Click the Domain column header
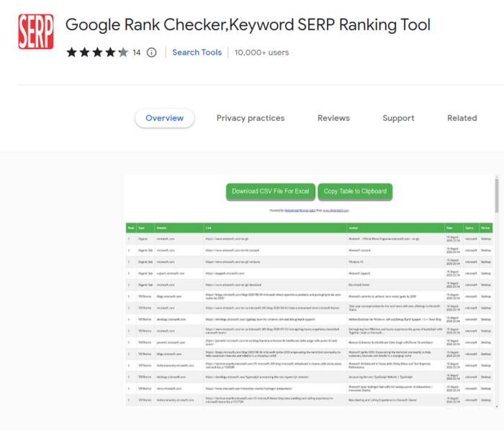 (x=162, y=227)
